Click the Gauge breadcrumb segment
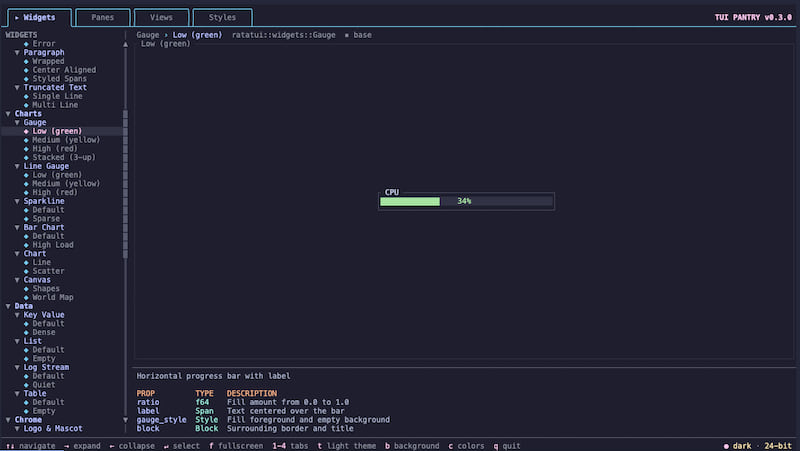Viewport: 800px width, 451px height. (x=148, y=35)
